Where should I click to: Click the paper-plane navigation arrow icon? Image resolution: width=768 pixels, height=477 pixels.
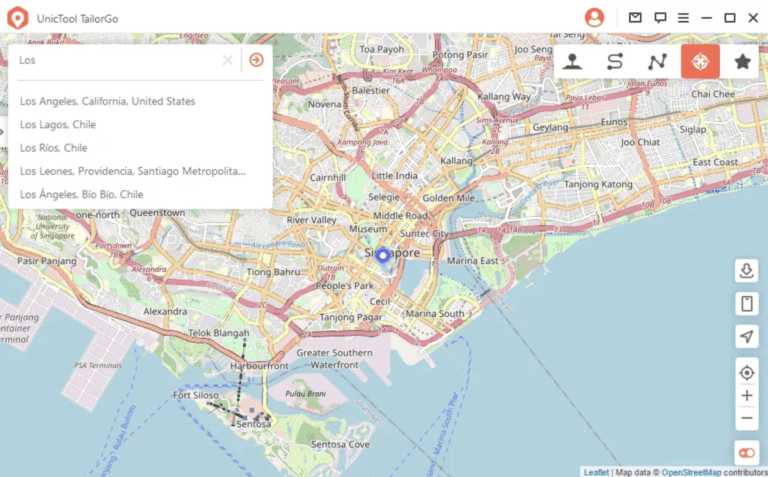click(746, 336)
